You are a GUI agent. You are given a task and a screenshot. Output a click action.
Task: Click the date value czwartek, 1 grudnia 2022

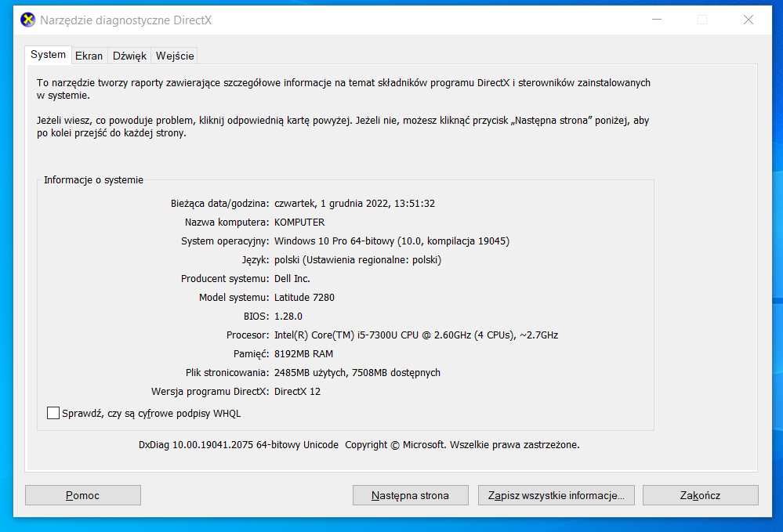point(354,204)
